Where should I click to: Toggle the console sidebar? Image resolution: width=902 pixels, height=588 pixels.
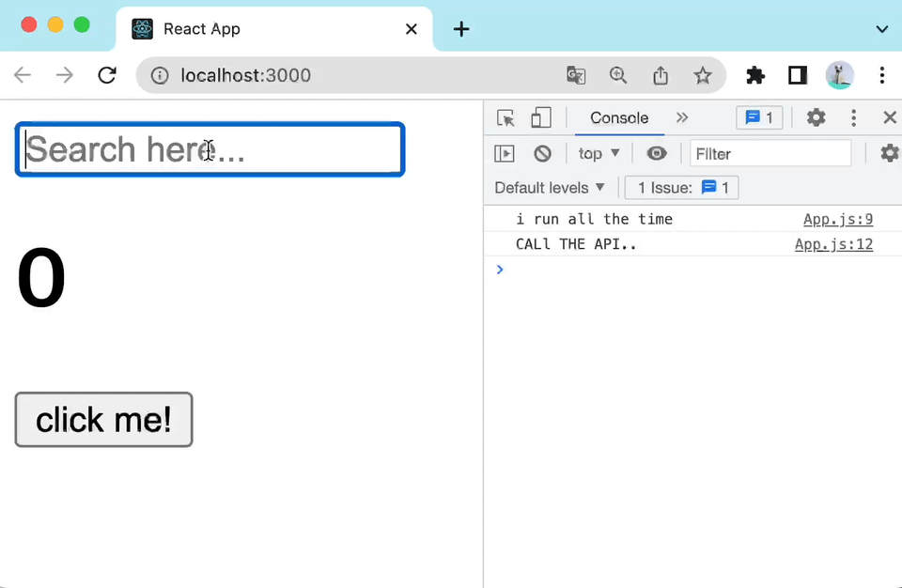[505, 154]
